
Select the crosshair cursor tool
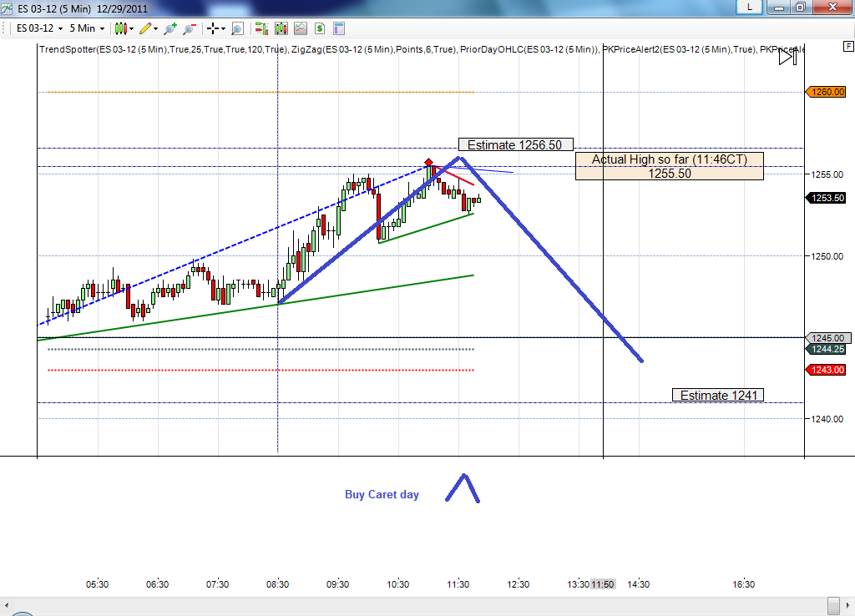coord(213,28)
